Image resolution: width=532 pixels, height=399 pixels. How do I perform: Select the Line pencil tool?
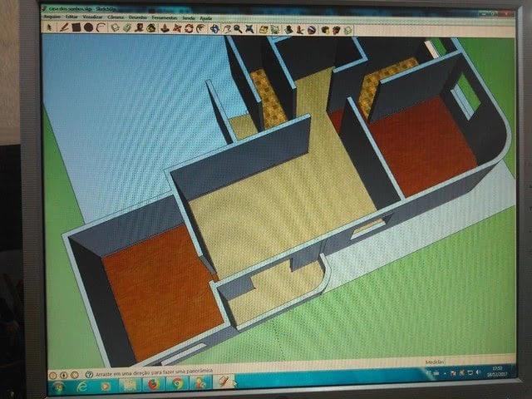pos(64,27)
